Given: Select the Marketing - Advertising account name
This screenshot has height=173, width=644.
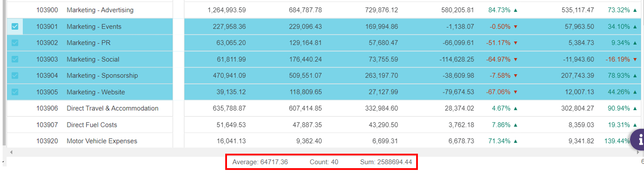Looking at the screenshot, I should [x=100, y=10].
